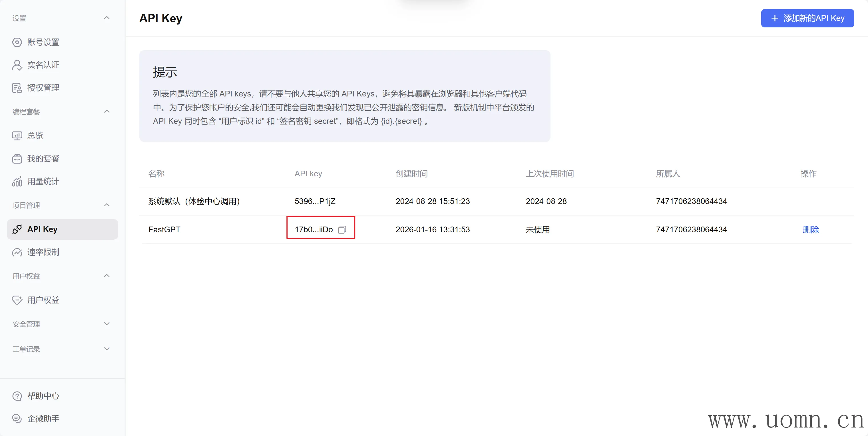Open my plans bag icon

[x=17, y=159]
